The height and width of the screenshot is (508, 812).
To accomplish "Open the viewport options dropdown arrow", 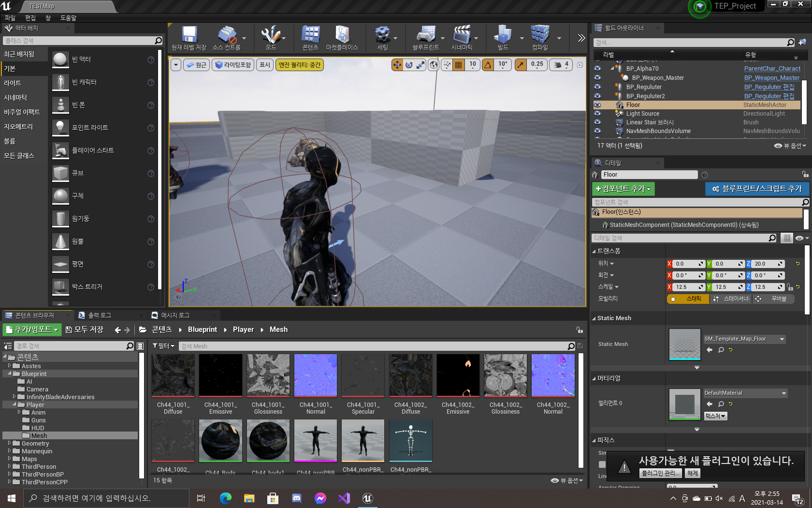I will tap(175, 65).
